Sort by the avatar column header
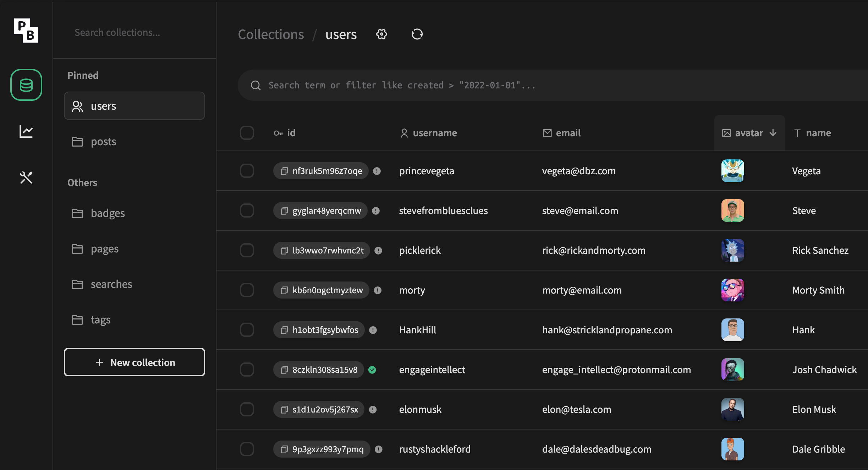 click(x=749, y=133)
